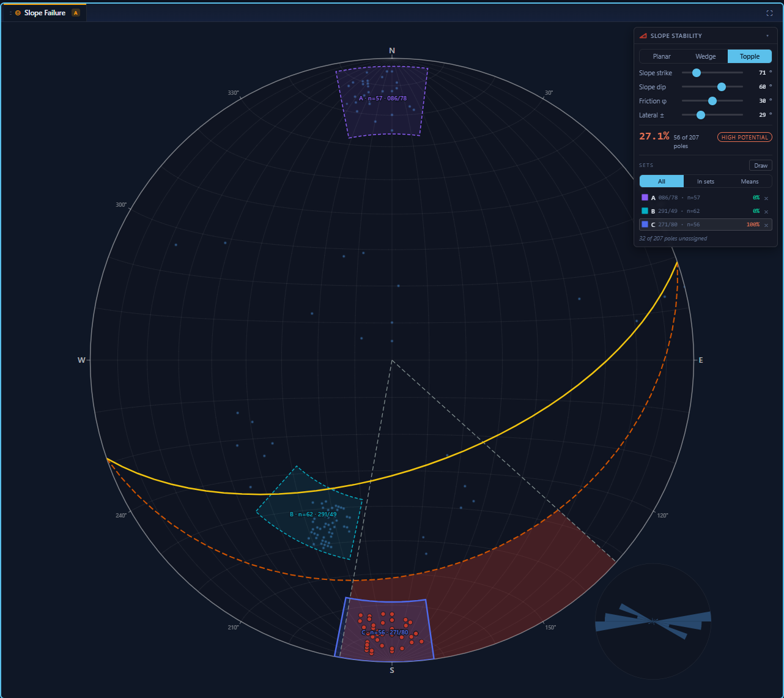
Task: Show only poles In sets
Action: click(x=706, y=181)
